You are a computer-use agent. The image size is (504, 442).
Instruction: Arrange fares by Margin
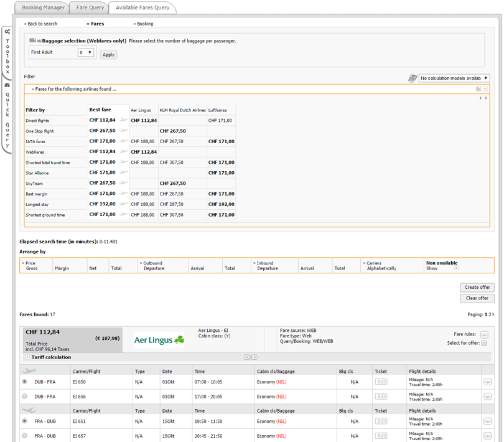pos(62,268)
